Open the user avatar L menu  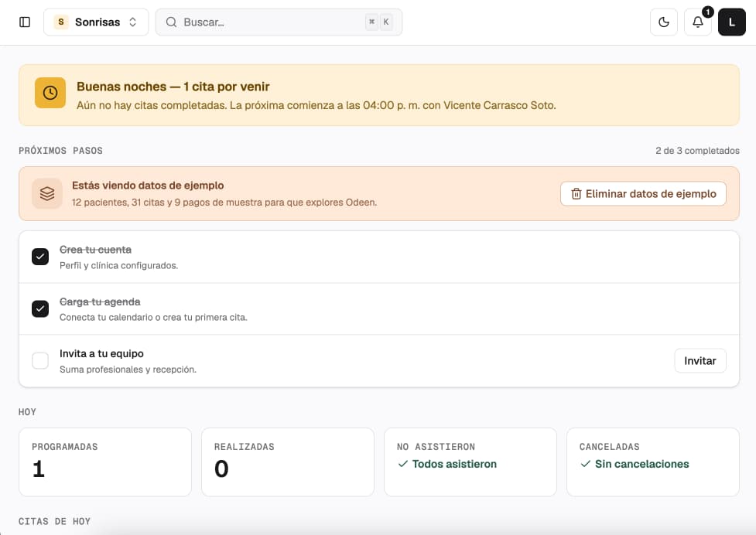[x=731, y=22]
